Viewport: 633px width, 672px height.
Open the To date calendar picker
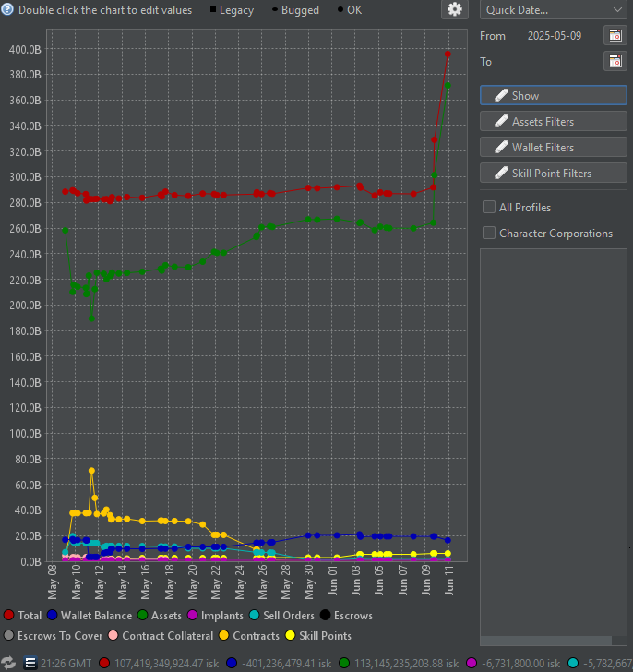tap(615, 61)
